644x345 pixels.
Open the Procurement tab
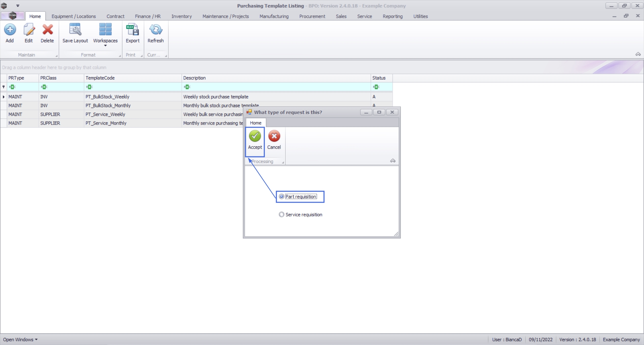(x=312, y=16)
